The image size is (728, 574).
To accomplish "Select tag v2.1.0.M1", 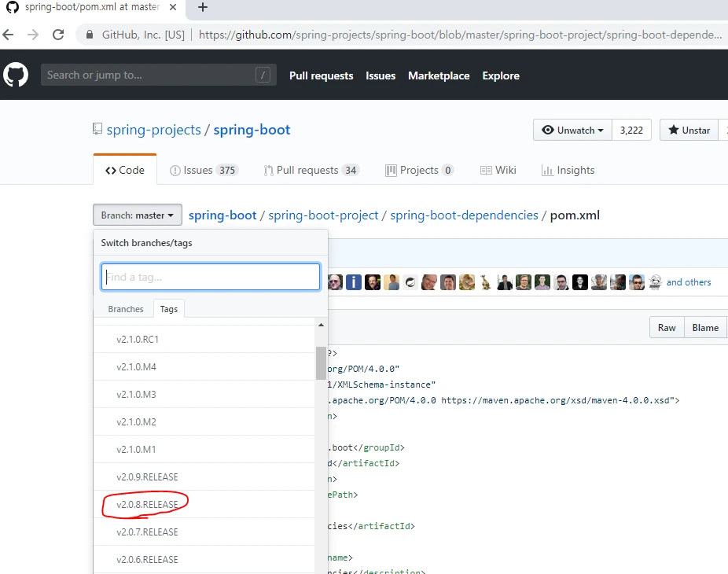I will (204, 449).
